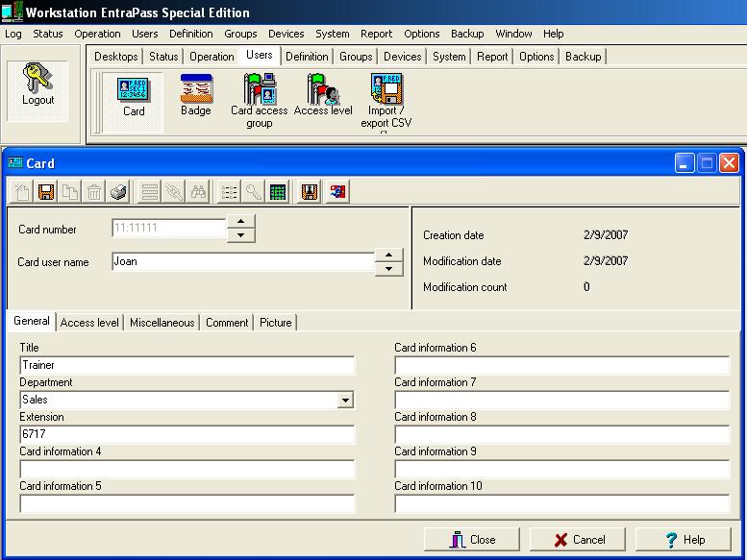Switch to the Desktops toolbar tab

115,57
